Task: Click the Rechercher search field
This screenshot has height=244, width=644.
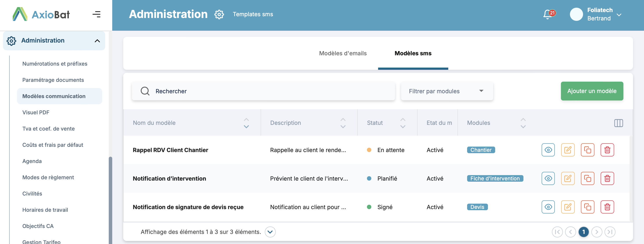Action: (263, 91)
